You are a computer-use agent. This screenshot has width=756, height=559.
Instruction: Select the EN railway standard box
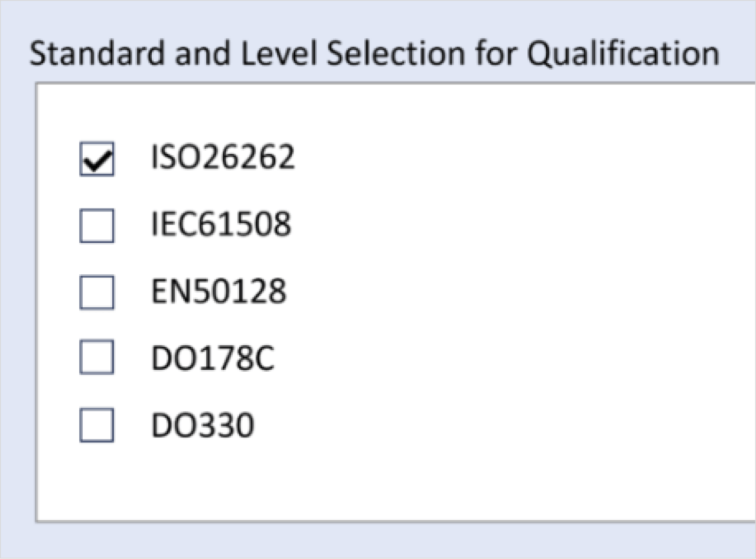tap(97, 292)
